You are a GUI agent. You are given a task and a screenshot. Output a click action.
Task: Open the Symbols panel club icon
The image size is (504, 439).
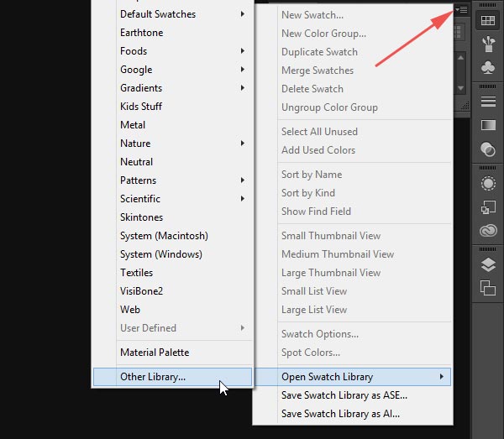pyautogui.click(x=488, y=67)
